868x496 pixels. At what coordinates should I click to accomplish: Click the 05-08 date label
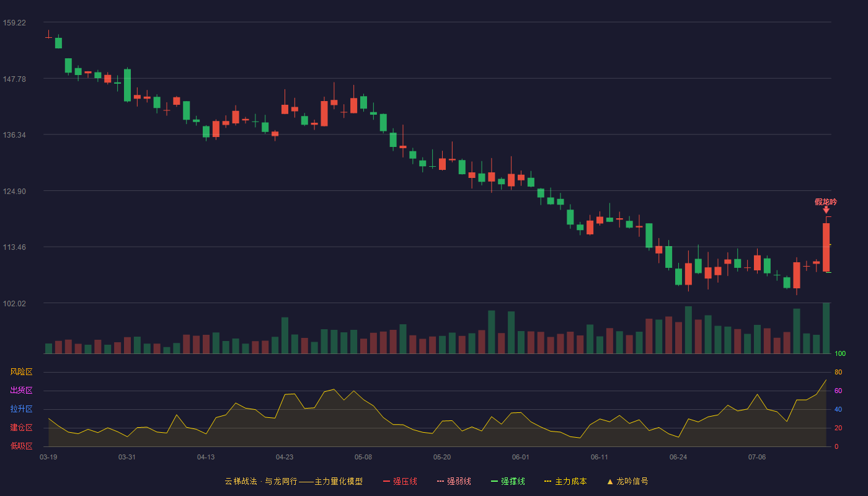pos(363,457)
